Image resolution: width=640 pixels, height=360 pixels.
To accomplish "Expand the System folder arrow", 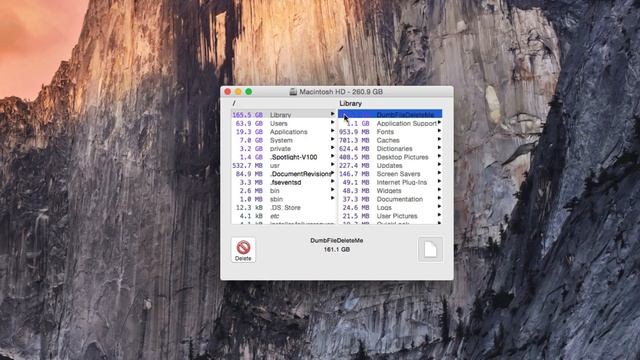I will (x=332, y=139).
